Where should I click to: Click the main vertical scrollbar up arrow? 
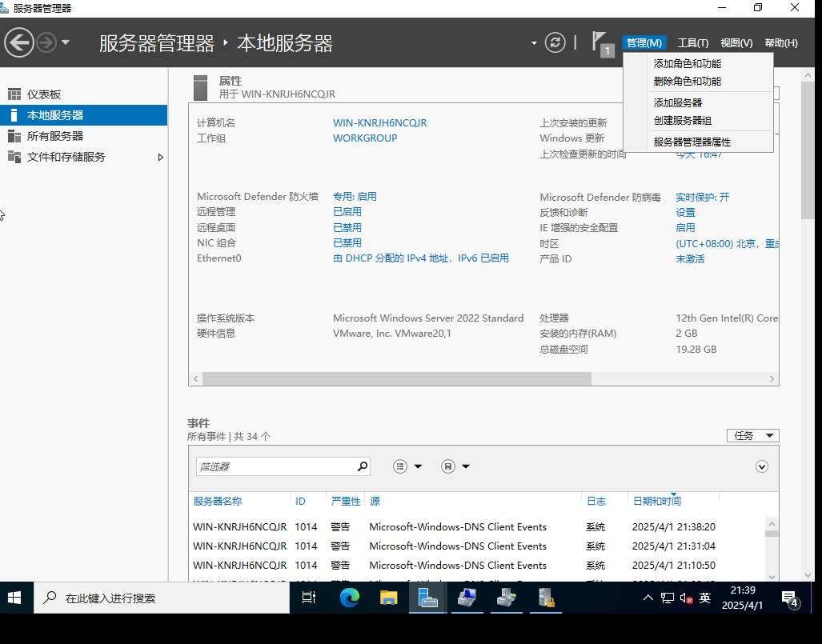(x=808, y=75)
